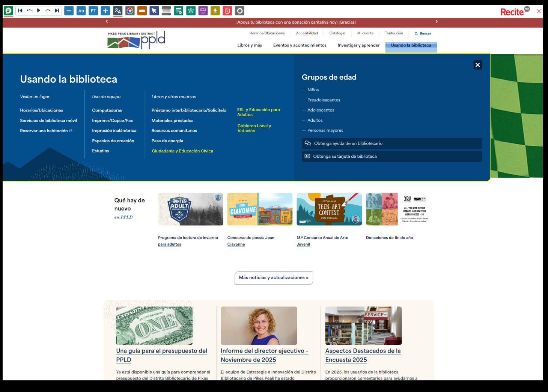
Task: Decrease text size with minus icon
Action: [x=69, y=11]
